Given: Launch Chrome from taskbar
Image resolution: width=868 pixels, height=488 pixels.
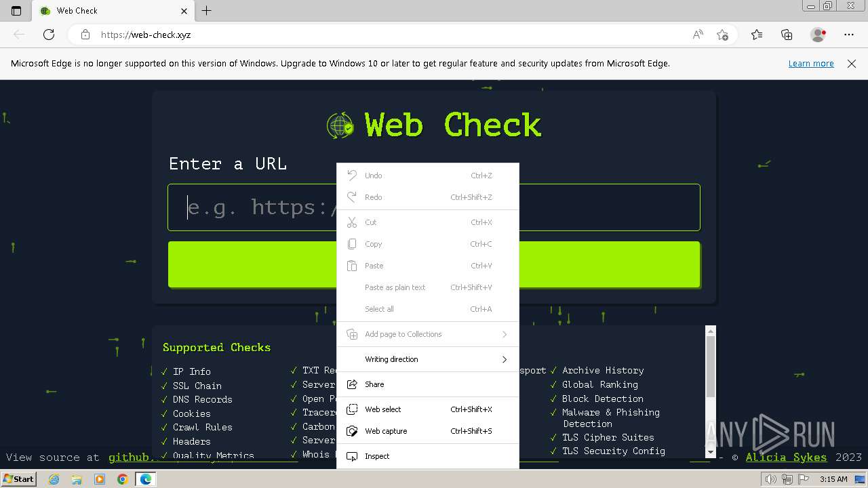Looking at the screenshot, I should click(123, 479).
